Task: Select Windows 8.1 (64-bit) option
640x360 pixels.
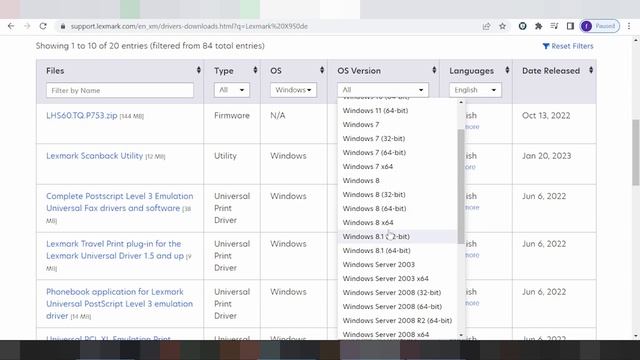Action: (397, 251)
